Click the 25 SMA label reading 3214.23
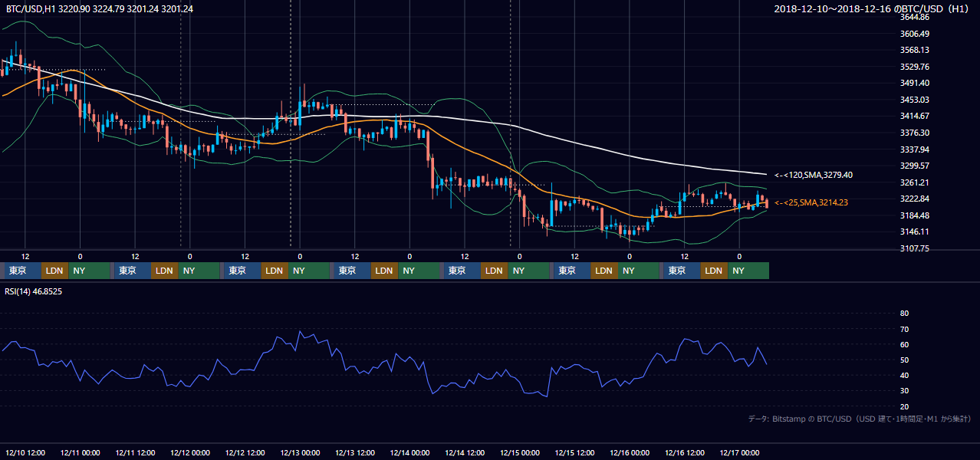The width and height of the screenshot is (980, 460). pos(811,202)
